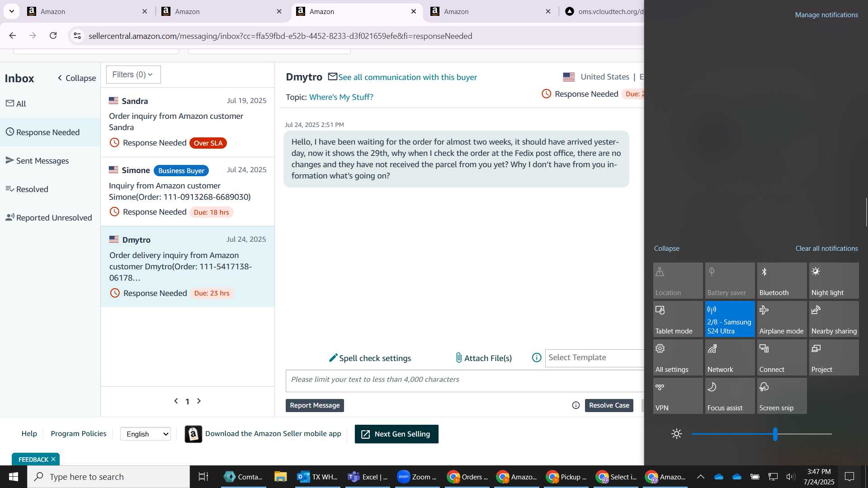Screen dimensions: 868x488
Task: Toggle Tablet mode quick action
Action: pos(678,319)
